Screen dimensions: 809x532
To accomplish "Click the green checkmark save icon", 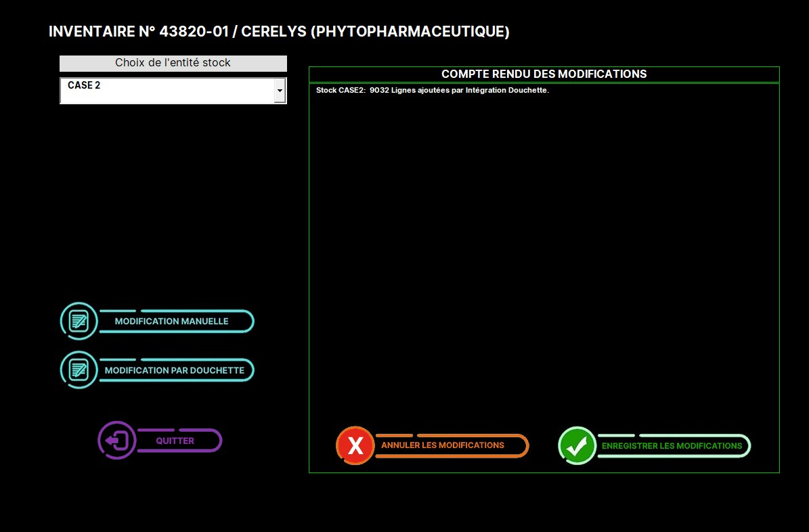I will click(x=577, y=445).
